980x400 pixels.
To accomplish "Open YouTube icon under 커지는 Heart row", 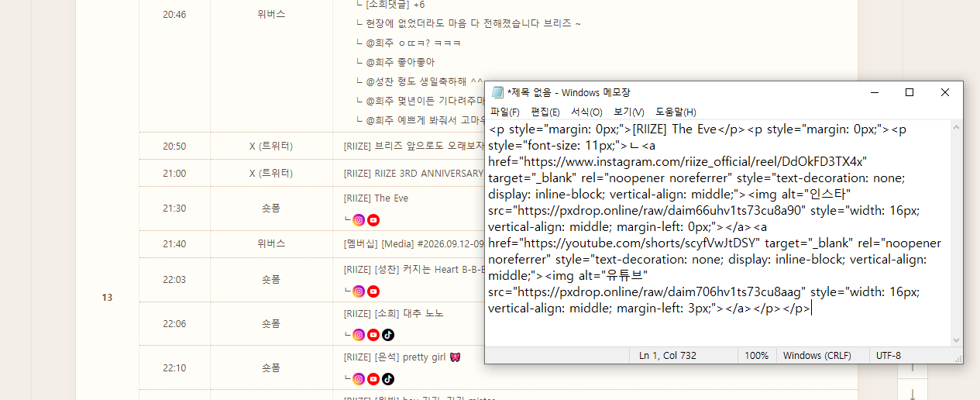I will tap(373, 291).
